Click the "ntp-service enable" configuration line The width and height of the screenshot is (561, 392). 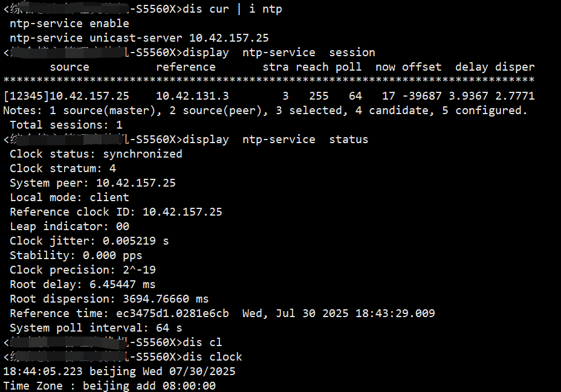click(x=69, y=24)
